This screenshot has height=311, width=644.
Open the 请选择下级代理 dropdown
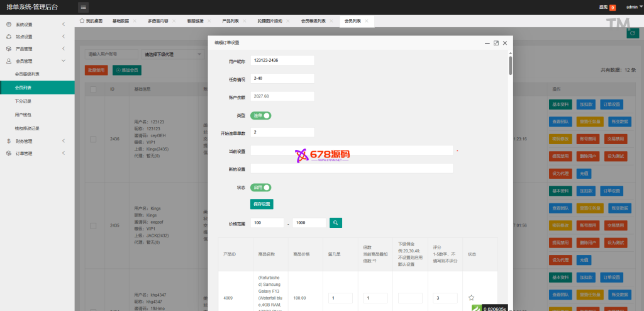point(171,54)
